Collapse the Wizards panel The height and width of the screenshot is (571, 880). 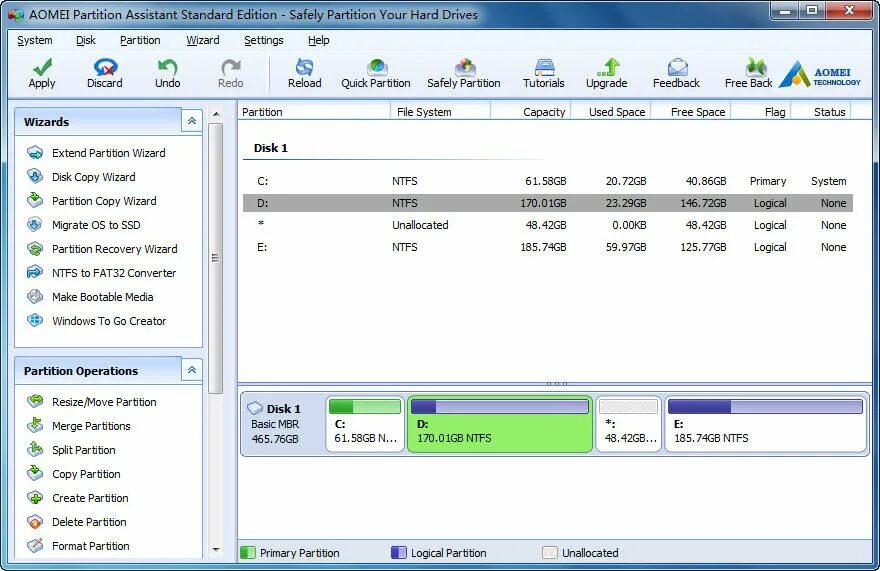[x=192, y=121]
